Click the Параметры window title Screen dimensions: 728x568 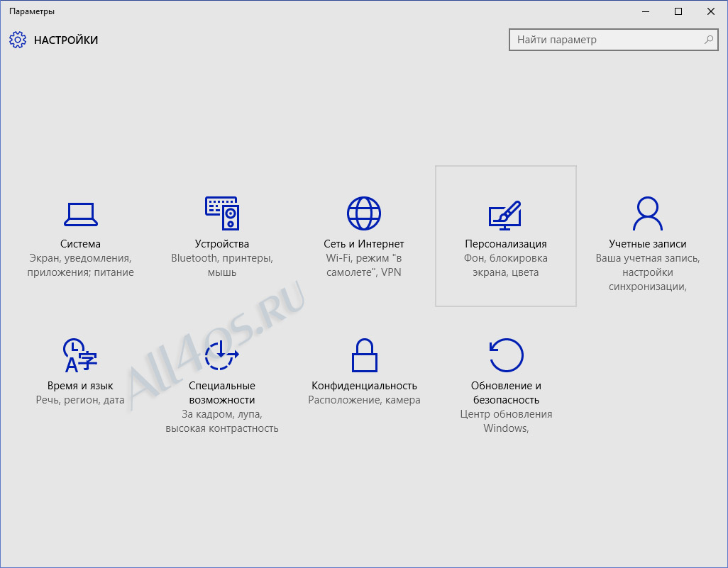click(x=32, y=11)
